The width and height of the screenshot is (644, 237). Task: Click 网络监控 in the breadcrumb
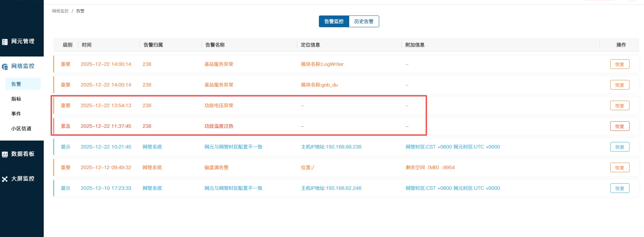pyautogui.click(x=60, y=11)
